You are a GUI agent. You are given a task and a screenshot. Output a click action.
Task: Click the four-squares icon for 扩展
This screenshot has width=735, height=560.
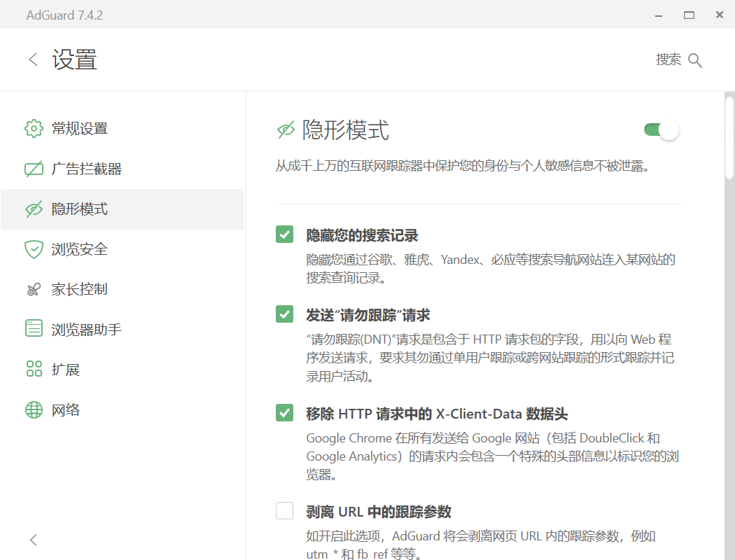click(34, 369)
